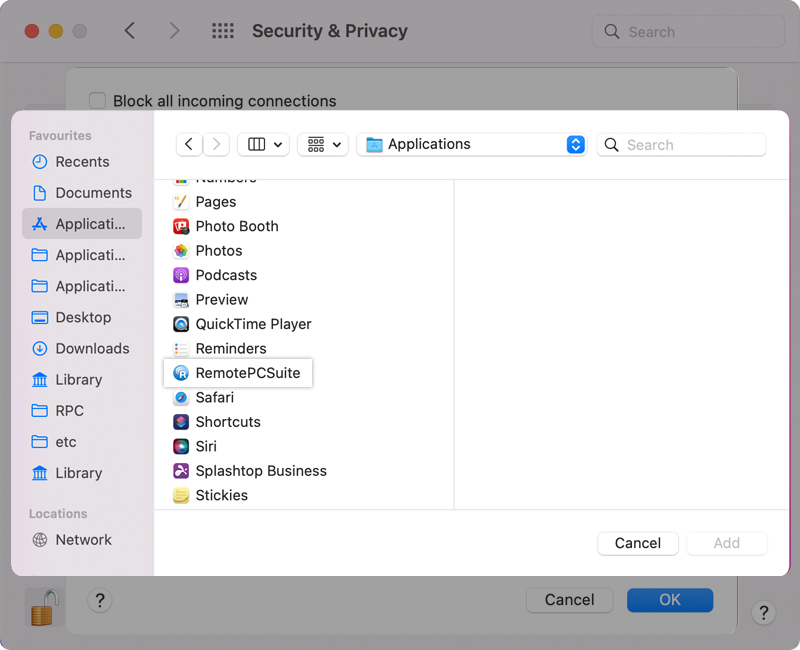The width and height of the screenshot is (800, 650).
Task: Select the QuickTime Player icon
Action: click(181, 324)
